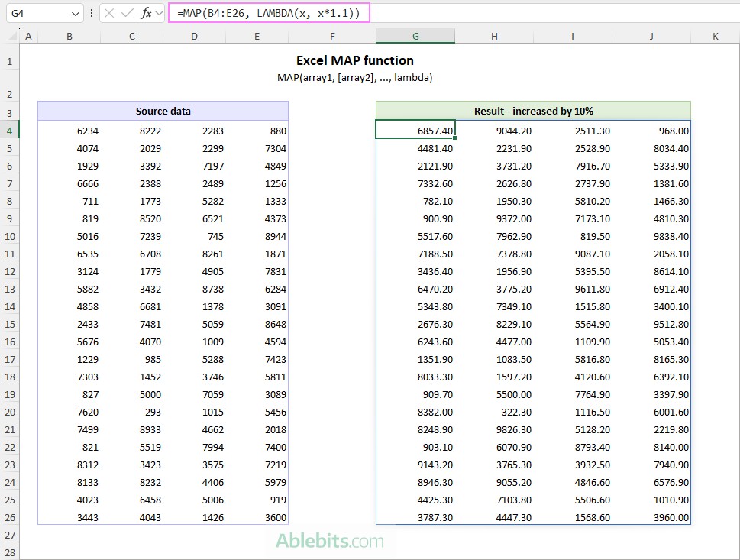Select row 26 header

[x=9, y=517]
